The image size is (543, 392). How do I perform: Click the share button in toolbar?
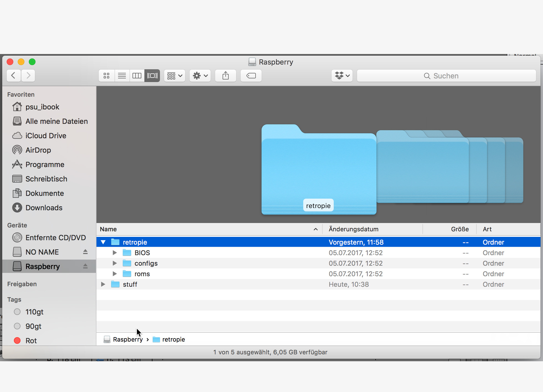[x=226, y=76]
